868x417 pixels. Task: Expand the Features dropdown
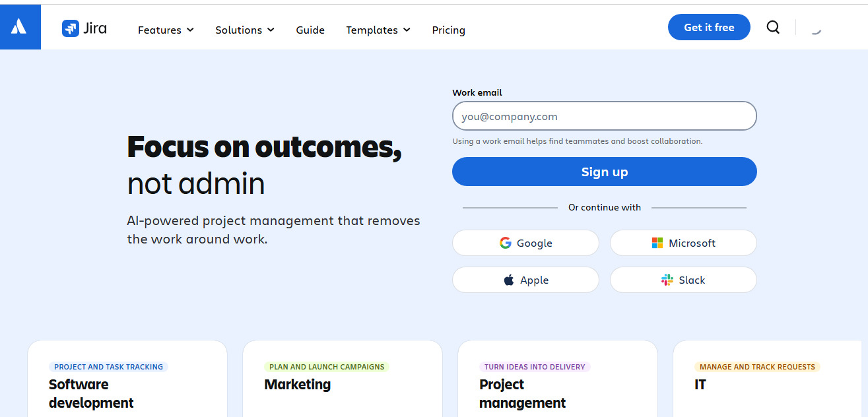click(165, 30)
